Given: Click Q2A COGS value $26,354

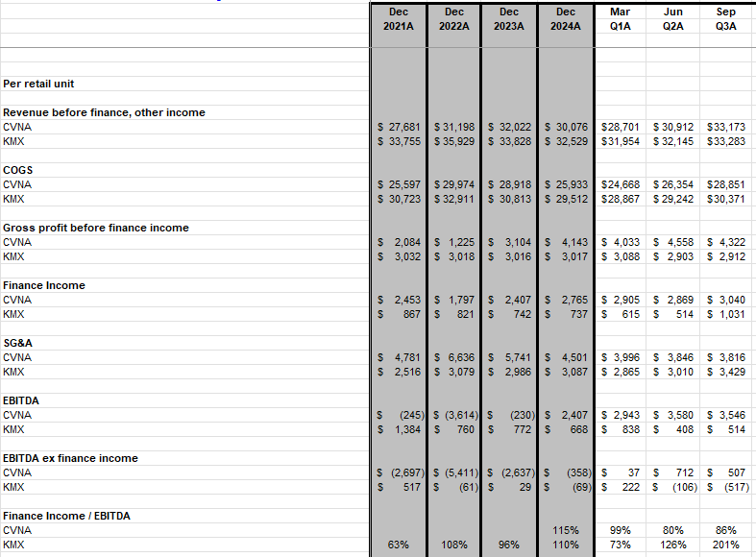Looking at the screenshot, I should (673, 185).
